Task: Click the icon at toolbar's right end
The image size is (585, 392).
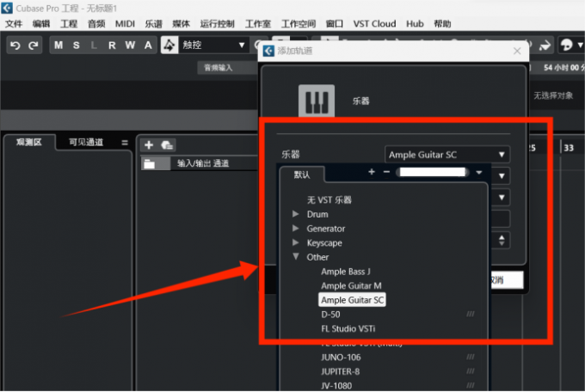Action: pyautogui.click(x=567, y=45)
